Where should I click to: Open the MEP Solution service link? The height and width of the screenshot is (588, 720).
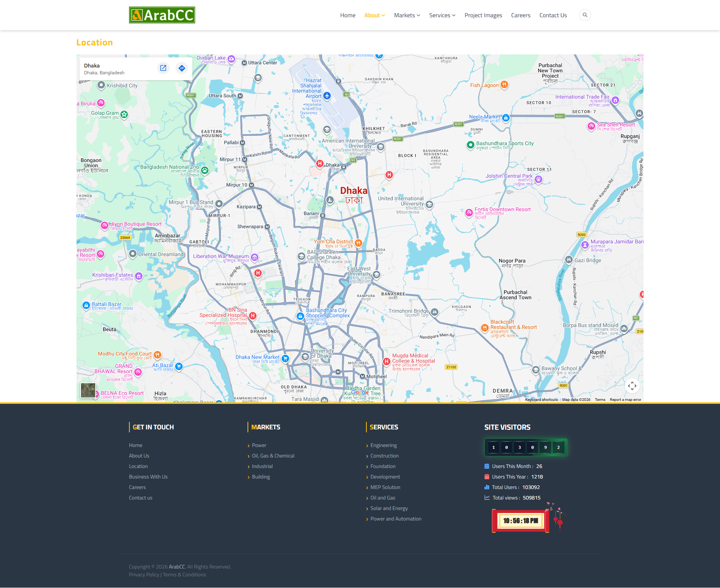tap(385, 487)
